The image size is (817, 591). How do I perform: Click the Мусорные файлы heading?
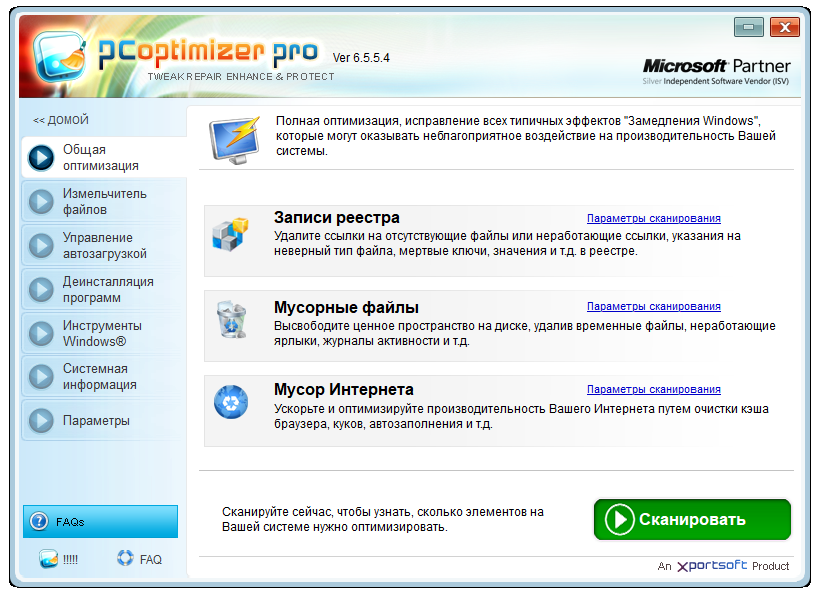click(x=346, y=307)
